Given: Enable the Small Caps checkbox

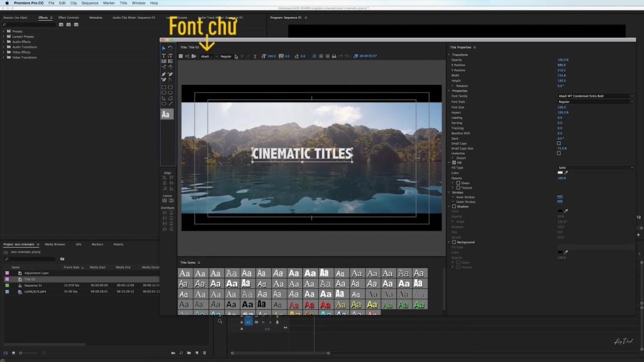Looking at the screenshot, I should tap(558, 143).
